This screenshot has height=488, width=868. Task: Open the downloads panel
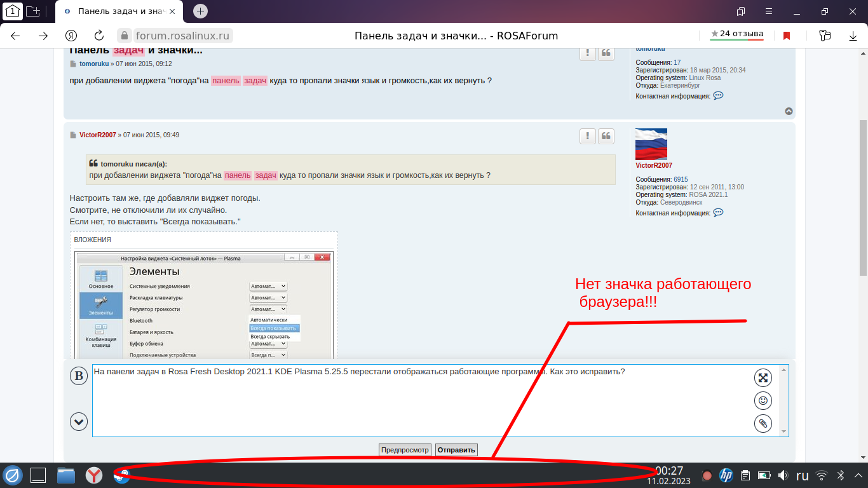click(x=853, y=36)
